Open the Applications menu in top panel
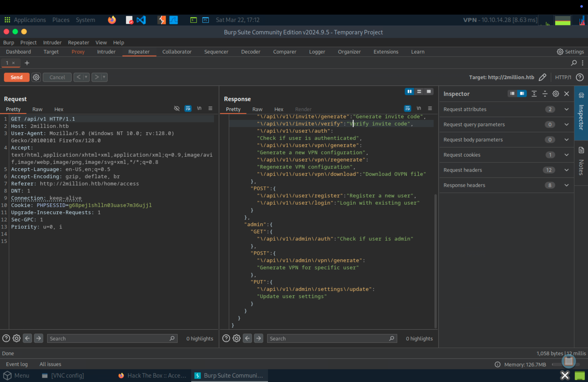Screen dimensions: 588x382 point(25,20)
